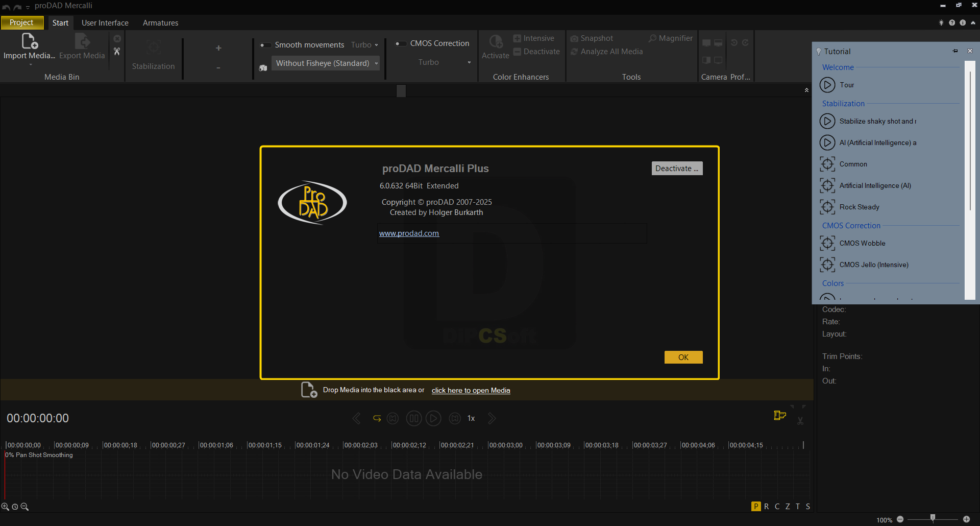
Task: Switch to the Armatures tab
Action: click(x=160, y=22)
